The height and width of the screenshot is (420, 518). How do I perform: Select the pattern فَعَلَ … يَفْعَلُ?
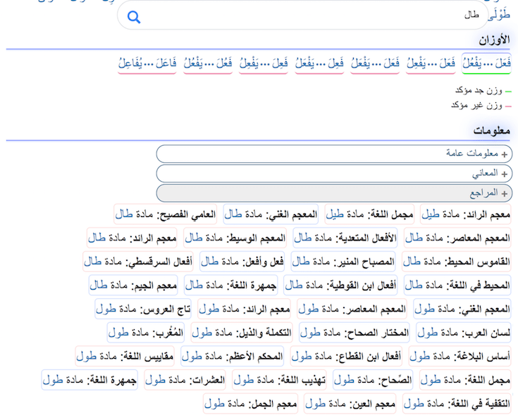tap(375, 63)
